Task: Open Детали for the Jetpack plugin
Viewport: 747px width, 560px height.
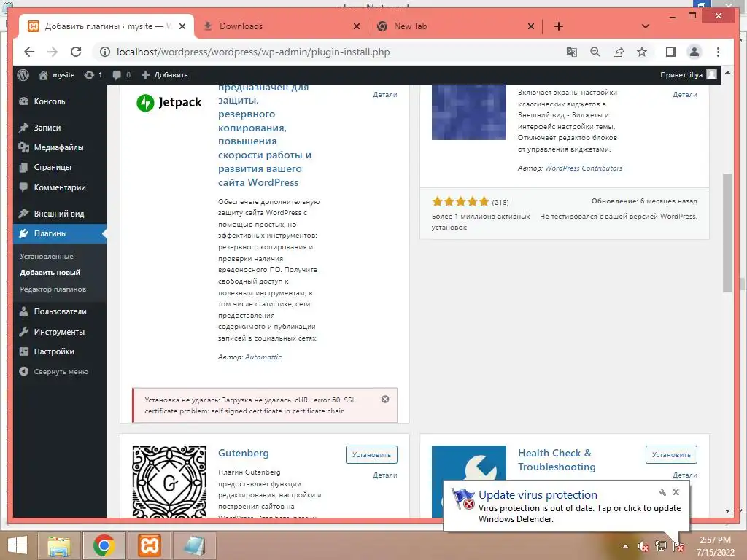Action: coord(385,94)
